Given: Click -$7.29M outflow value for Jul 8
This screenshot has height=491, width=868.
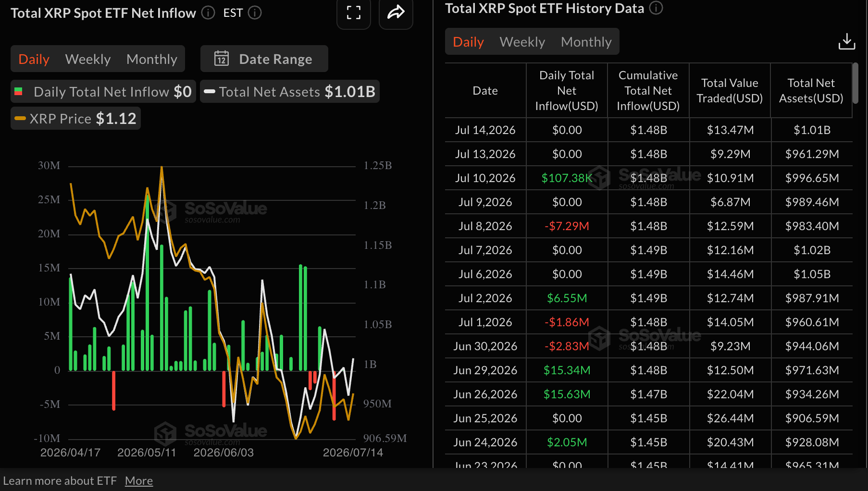Looking at the screenshot, I should click(567, 226).
